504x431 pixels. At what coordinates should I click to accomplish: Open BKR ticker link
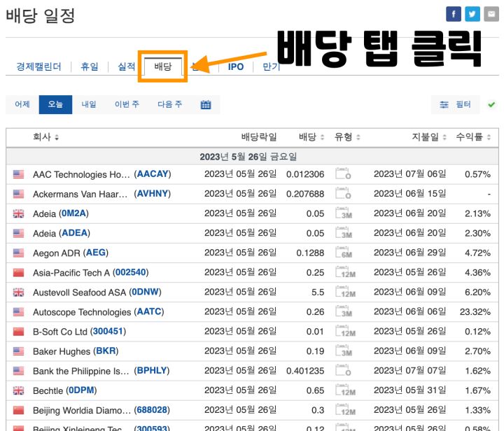pyautogui.click(x=106, y=351)
